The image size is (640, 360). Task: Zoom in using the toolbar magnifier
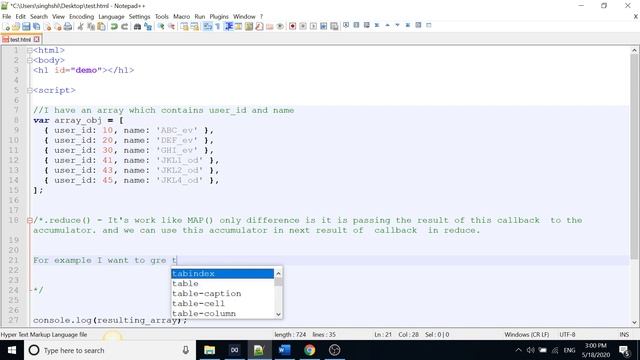point(161,27)
